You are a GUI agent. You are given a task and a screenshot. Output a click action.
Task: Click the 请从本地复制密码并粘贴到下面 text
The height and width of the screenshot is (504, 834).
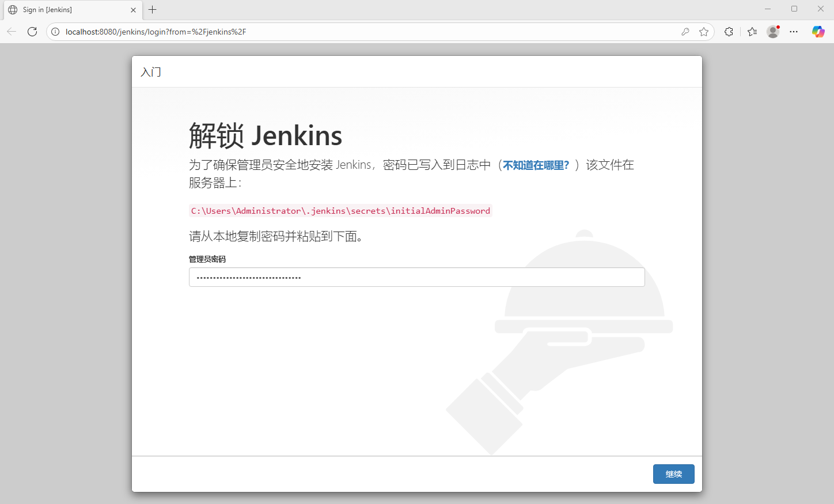pos(276,237)
